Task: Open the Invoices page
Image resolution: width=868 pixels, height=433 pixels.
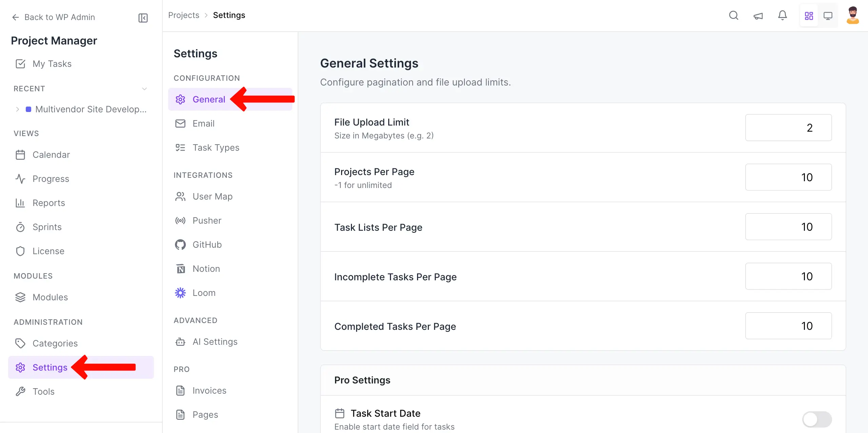Action: coord(209,391)
